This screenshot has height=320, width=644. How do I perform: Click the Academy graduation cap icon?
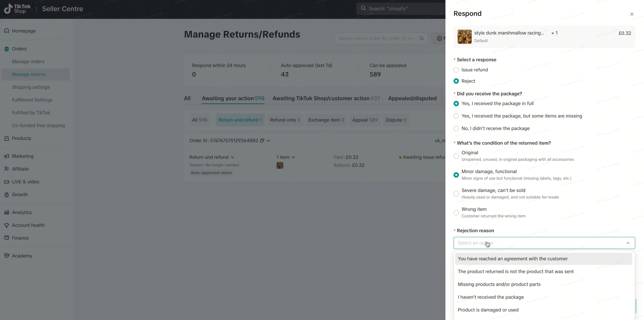click(7, 255)
